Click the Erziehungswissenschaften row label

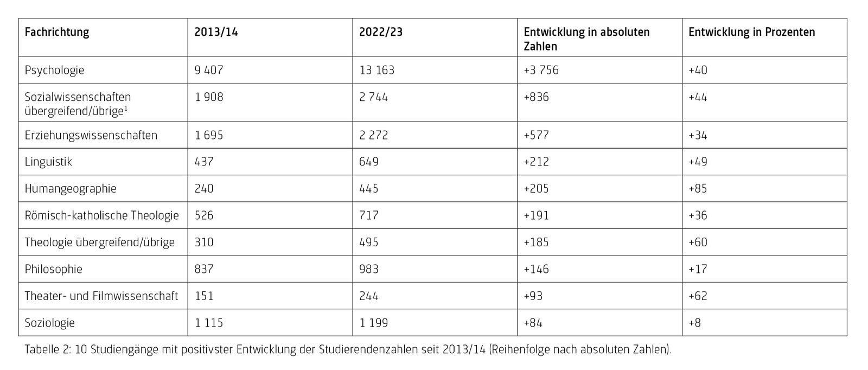91,135
